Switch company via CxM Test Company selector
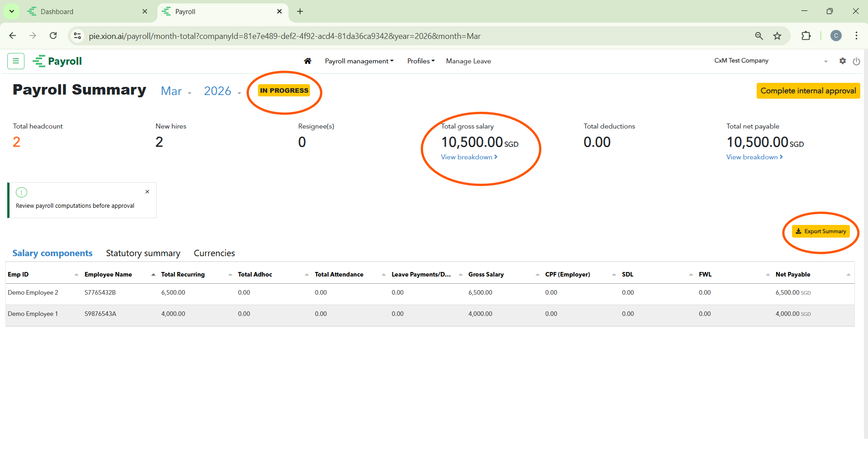Image resolution: width=868 pixels, height=458 pixels. click(771, 61)
